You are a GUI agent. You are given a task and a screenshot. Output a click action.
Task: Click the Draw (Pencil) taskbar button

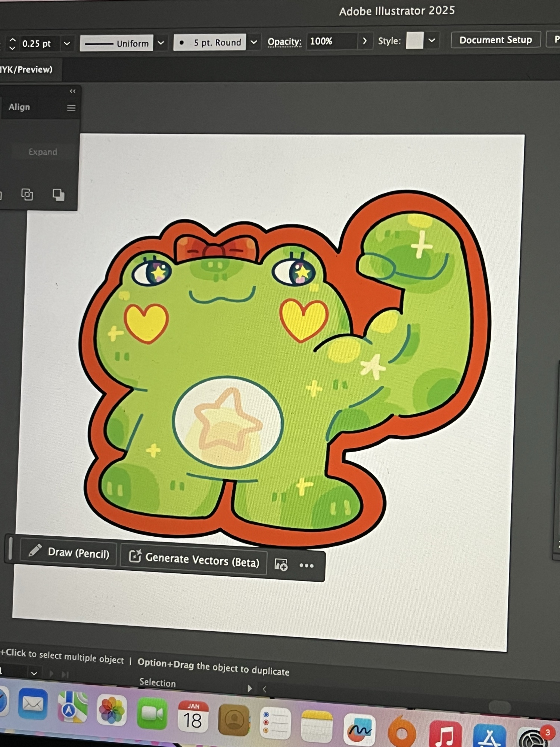pos(69,552)
